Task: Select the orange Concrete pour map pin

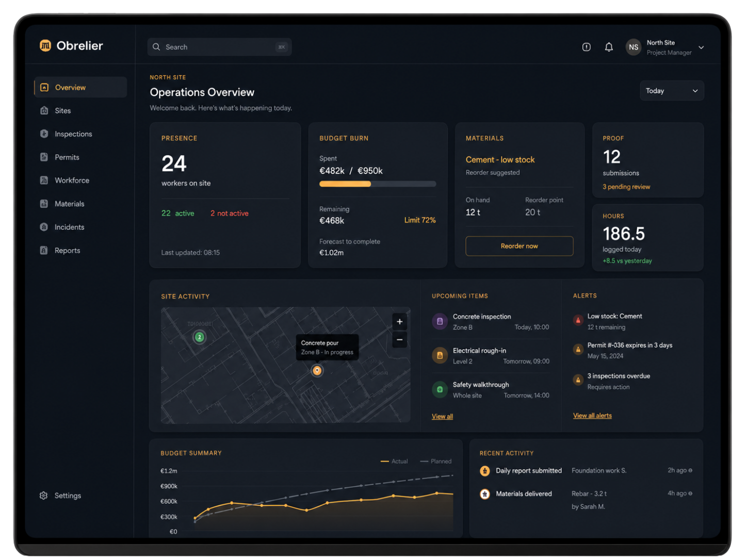Action: (x=317, y=370)
